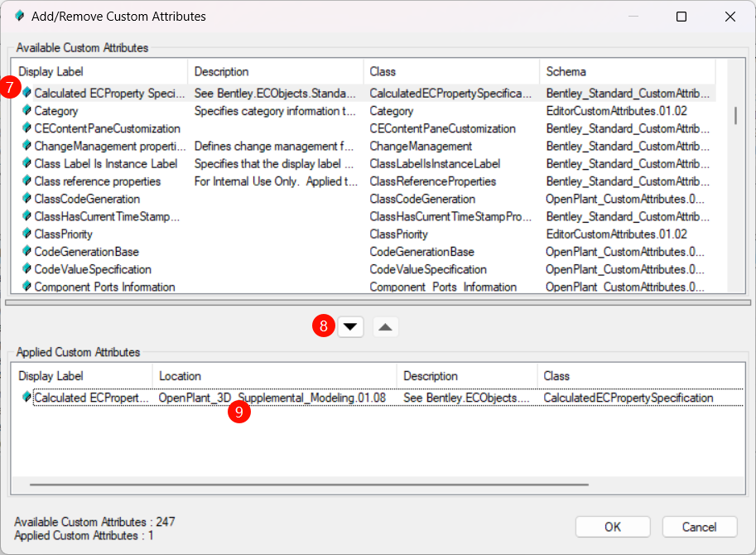Maximize the Add/Remove Custom Attributes dialog

[x=681, y=17]
